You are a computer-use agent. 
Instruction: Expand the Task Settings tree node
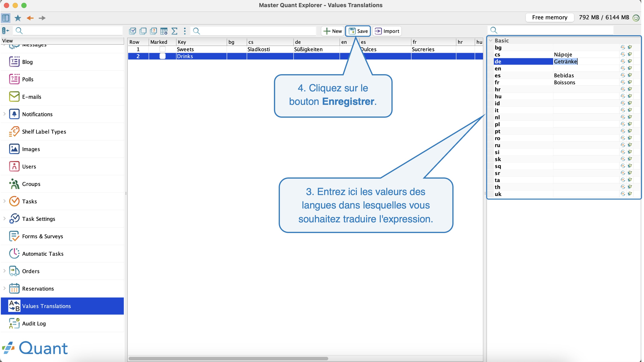[x=4, y=219]
